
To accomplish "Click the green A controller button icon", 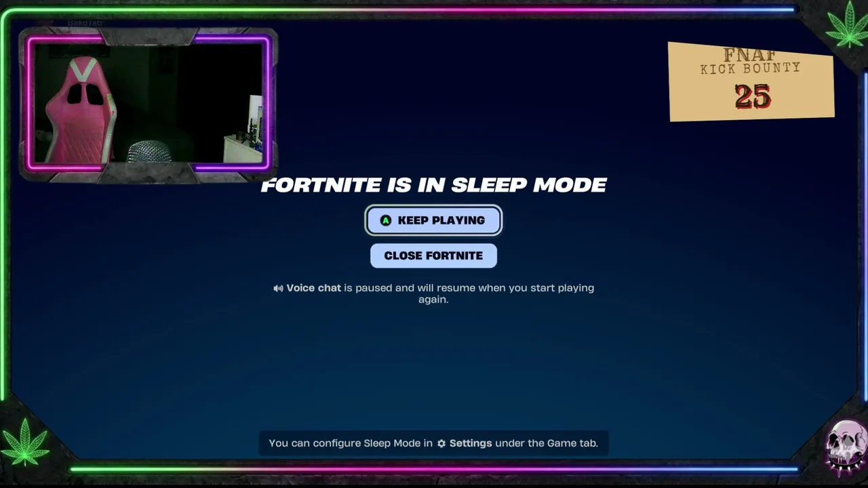I will pos(386,220).
